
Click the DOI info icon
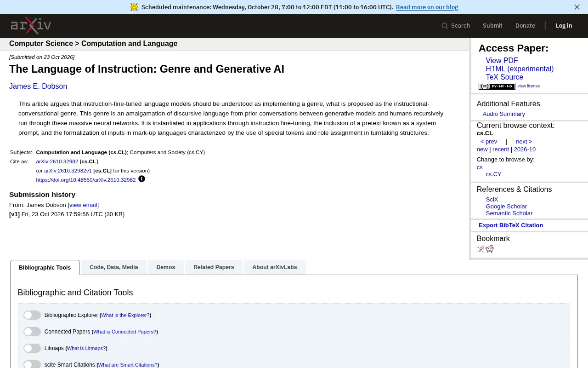[141, 179]
